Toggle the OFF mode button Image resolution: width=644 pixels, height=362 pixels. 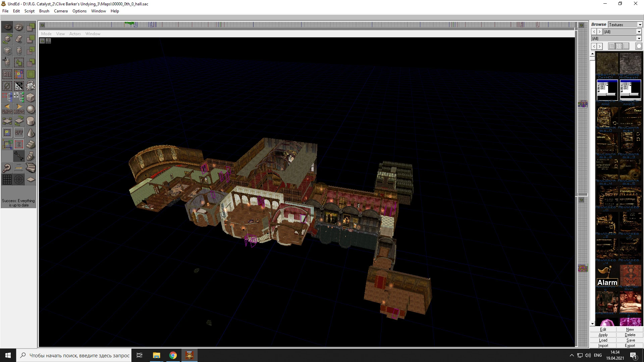[19, 133]
